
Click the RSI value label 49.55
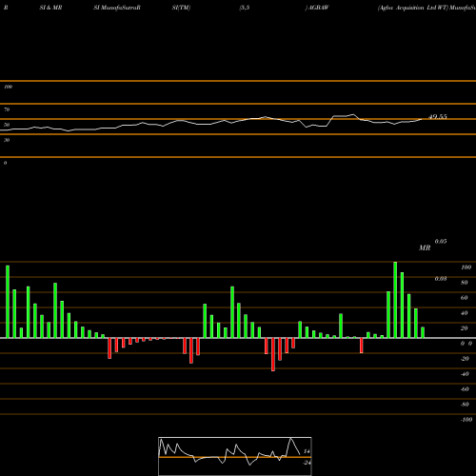(x=438, y=117)
